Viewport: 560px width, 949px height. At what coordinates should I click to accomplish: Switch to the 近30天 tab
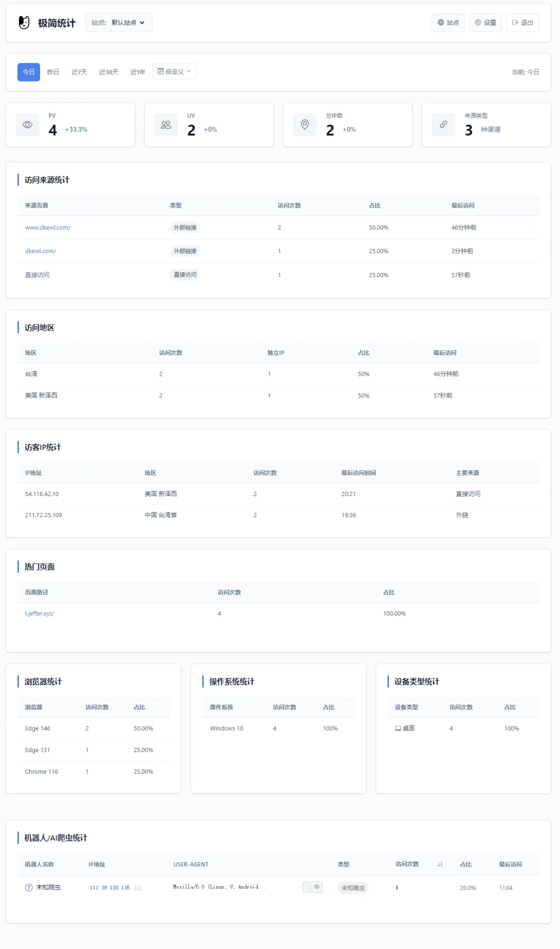click(108, 72)
